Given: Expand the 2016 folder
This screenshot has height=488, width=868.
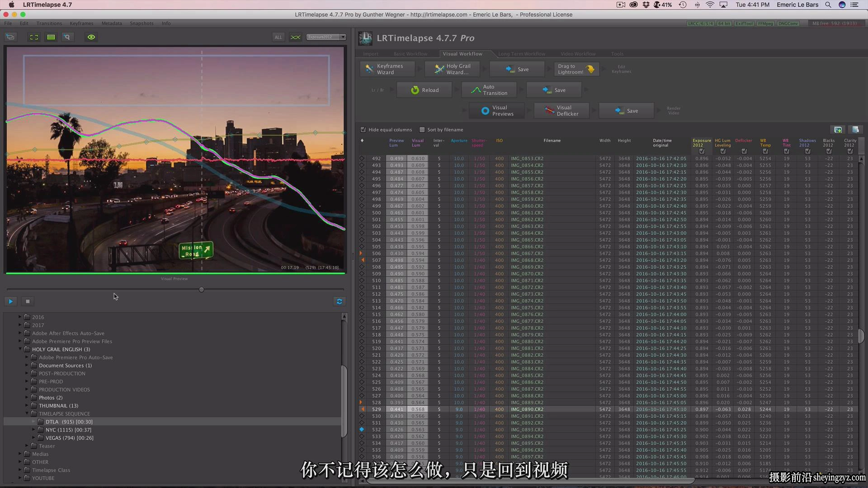Looking at the screenshot, I should point(20,317).
